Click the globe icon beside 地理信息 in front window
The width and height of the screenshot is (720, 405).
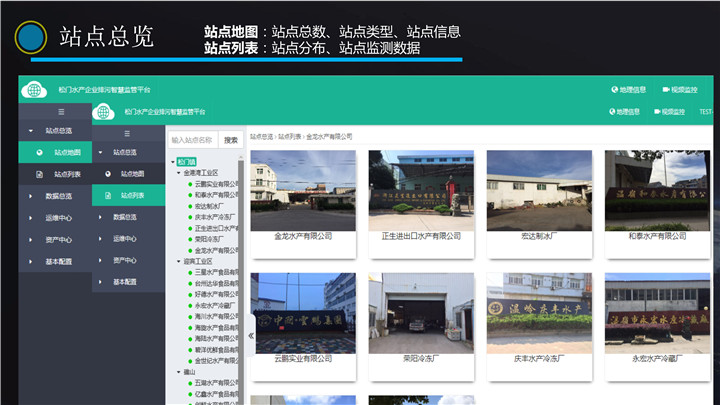click(x=612, y=112)
